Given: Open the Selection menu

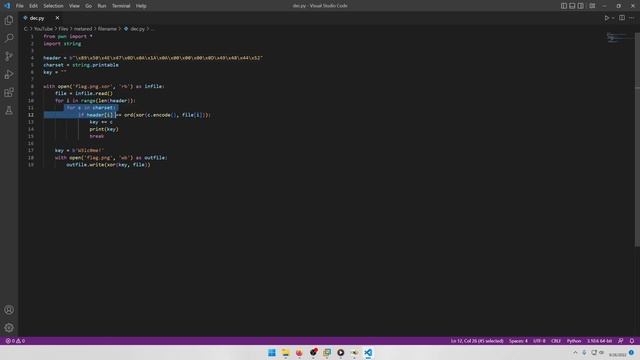Looking at the screenshot, I should (53, 6).
